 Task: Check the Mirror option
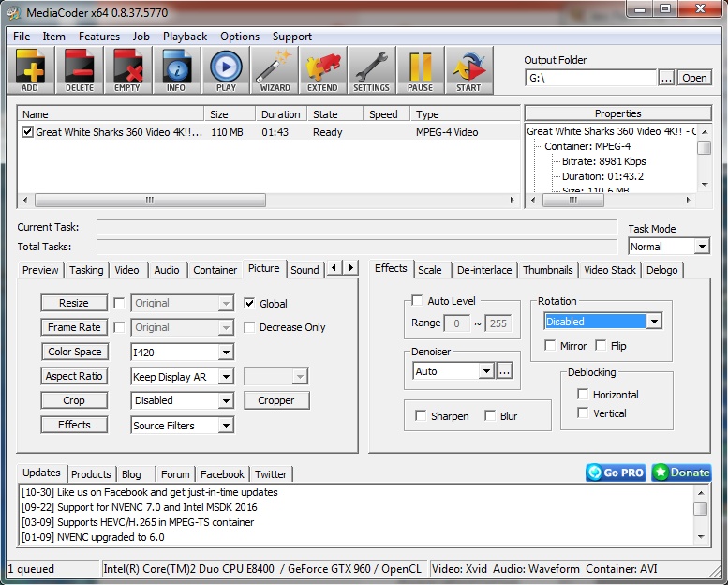coord(550,345)
